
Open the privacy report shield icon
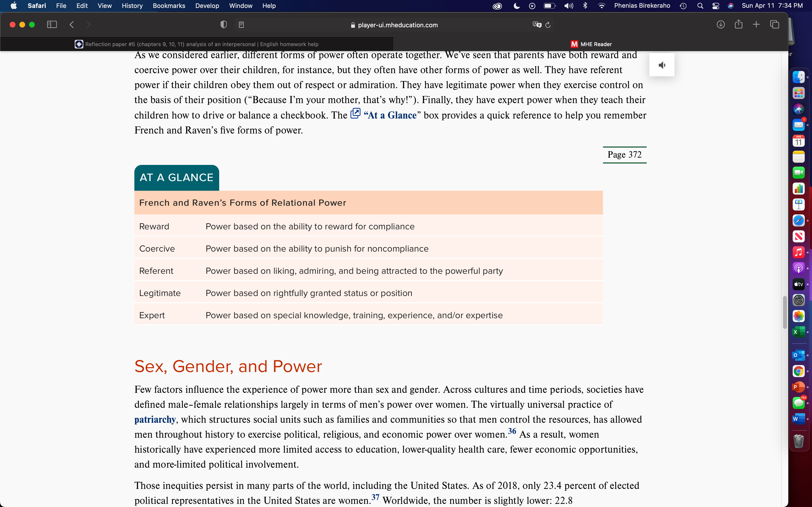[x=224, y=24]
